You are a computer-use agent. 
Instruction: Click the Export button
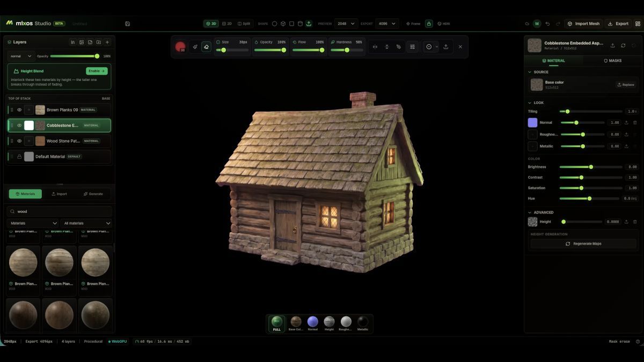click(618, 24)
